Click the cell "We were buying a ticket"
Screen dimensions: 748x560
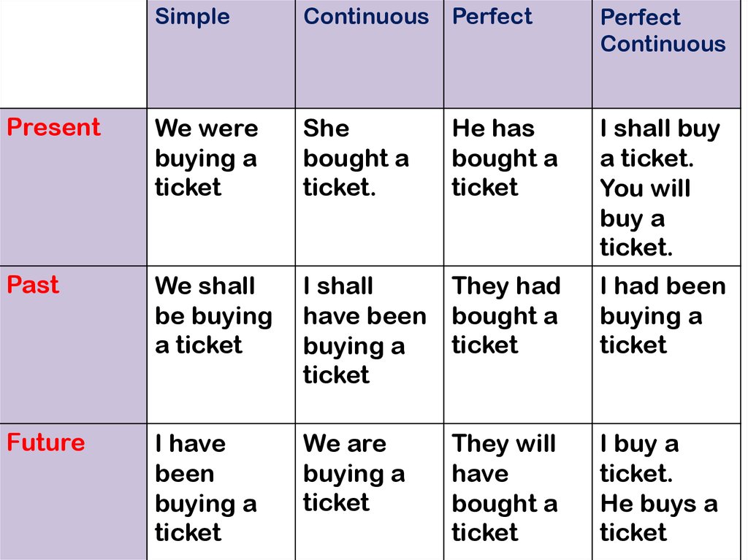[221, 187]
